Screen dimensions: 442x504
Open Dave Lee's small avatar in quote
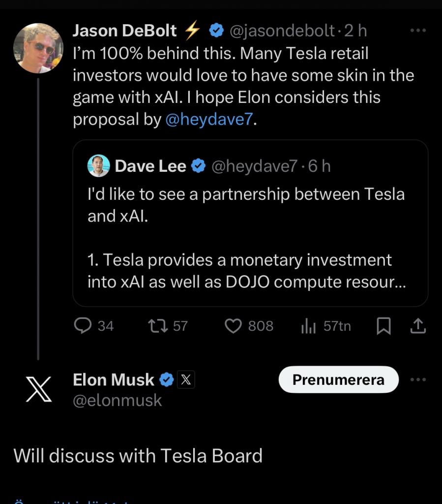click(x=98, y=166)
